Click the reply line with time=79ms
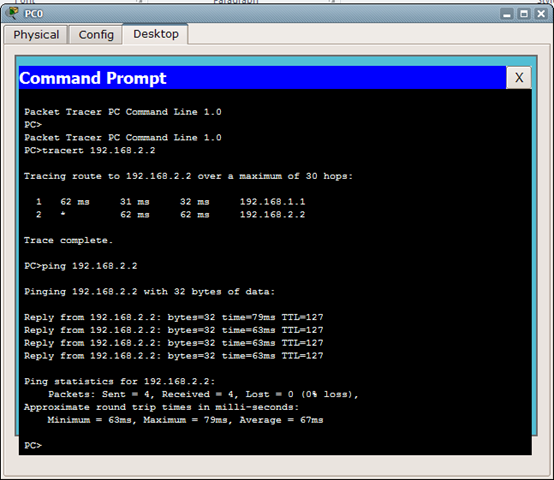 [173, 317]
